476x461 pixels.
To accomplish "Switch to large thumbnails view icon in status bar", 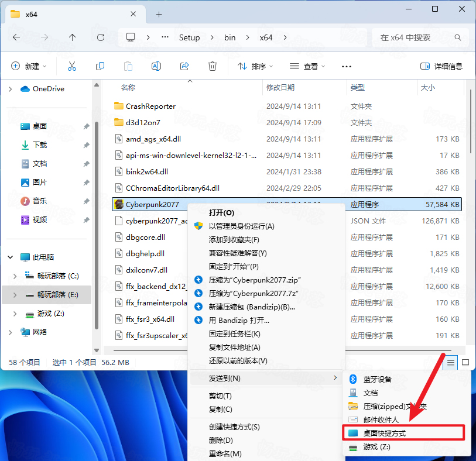I will (465, 363).
